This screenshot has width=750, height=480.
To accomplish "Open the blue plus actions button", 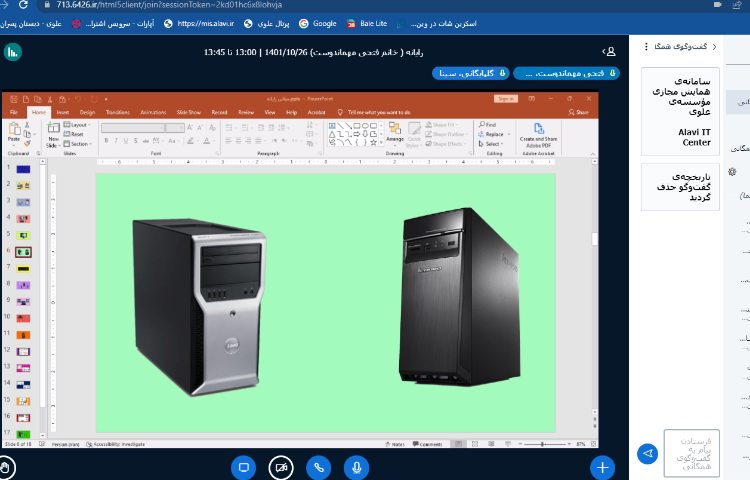I will (x=602, y=467).
